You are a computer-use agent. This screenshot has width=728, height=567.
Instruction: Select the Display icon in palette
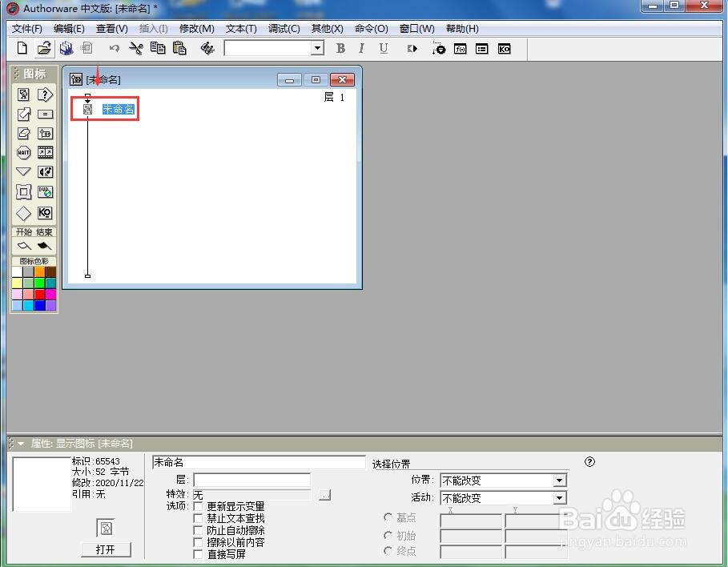(x=24, y=94)
